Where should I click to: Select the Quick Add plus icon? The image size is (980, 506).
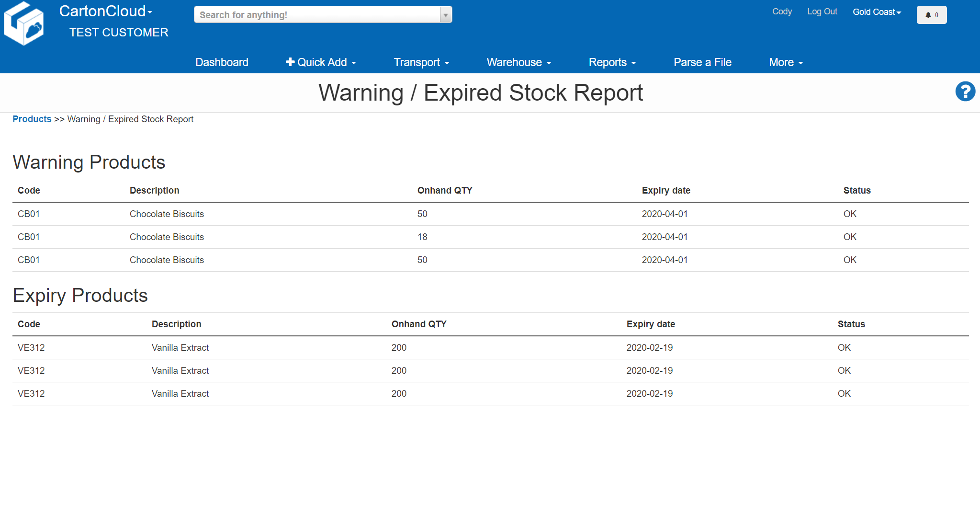(290, 62)
